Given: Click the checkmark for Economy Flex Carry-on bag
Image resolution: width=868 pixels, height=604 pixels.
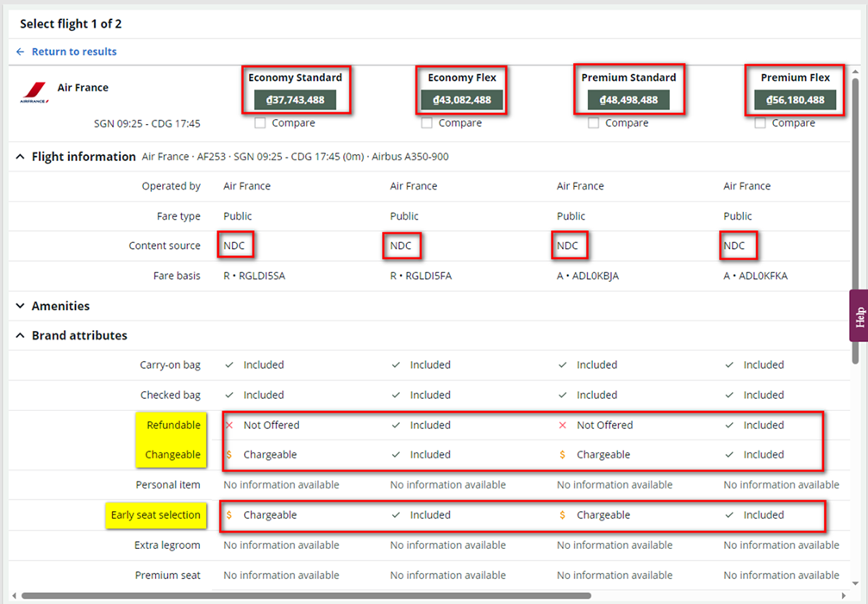Looking at the screenshot, I should pos(396,365).
